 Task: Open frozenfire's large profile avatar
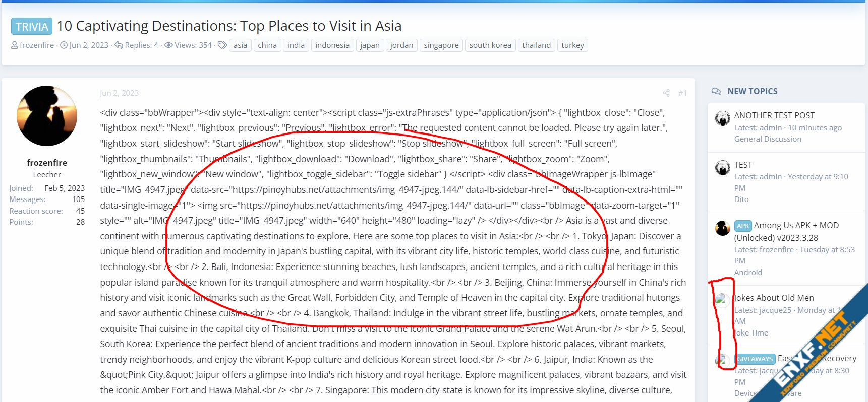47,116
